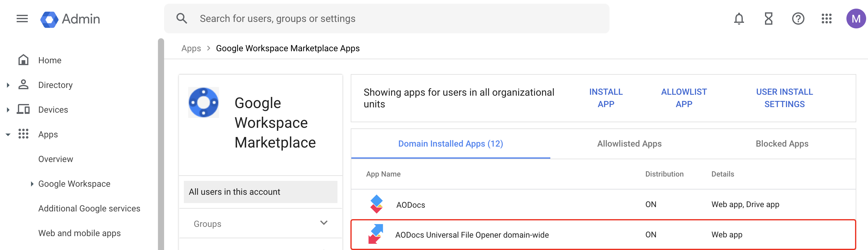The image size is (868, 250).
Task: Click Devices label in sidebar
Action: [x=53, y=110]
